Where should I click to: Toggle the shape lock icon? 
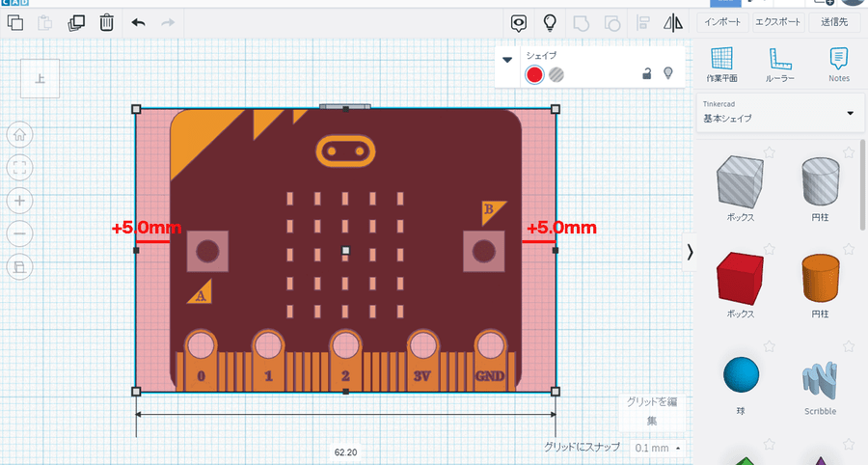pyautogui.click(x=646, y=73)
